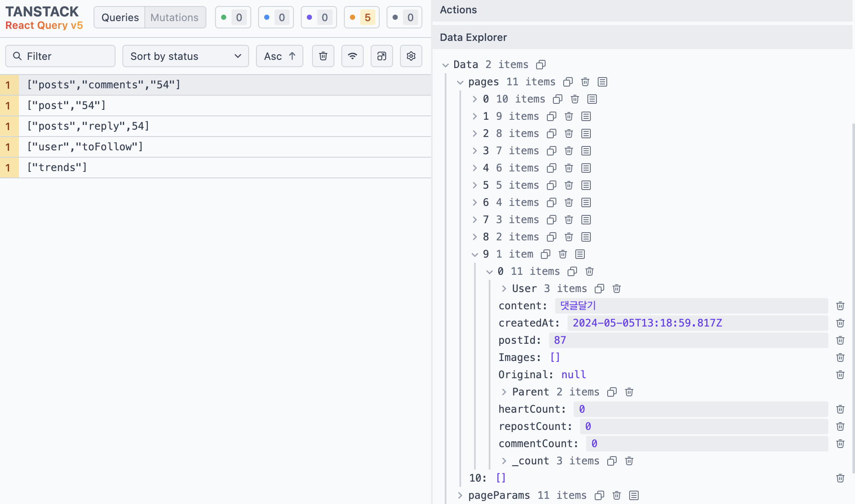The image size is (855, 504).
Task: Expand the Parent object node
Action: [504, 392]
